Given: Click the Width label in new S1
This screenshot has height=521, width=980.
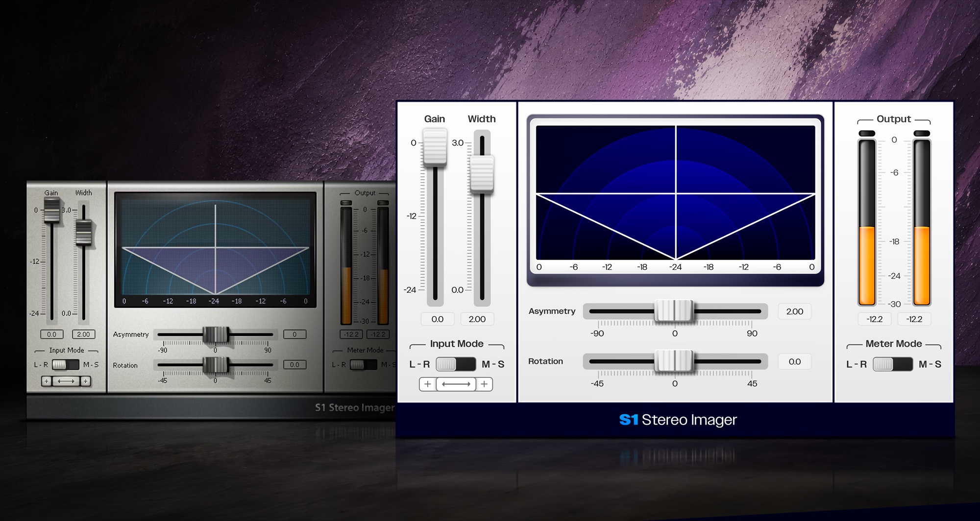Looking at the screenshot, I should [x=482, y=119].
